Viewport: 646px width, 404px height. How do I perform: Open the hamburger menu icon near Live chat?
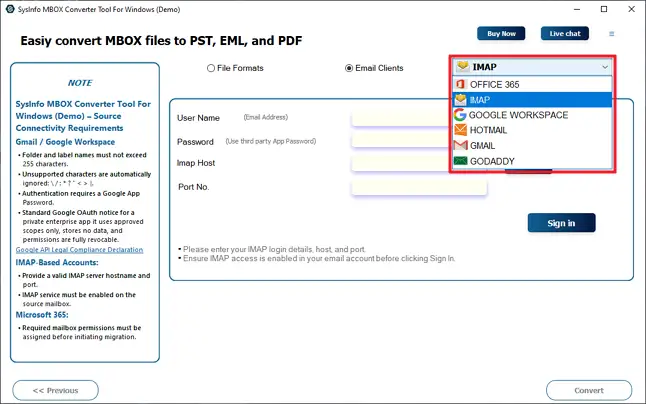pyautogui.click(x=612, y=34)
